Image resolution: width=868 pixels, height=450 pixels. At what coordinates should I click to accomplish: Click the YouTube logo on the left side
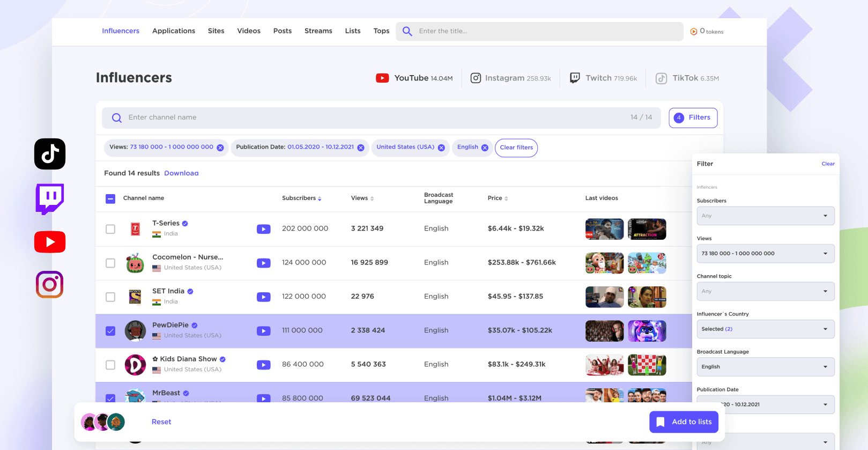(50, 242)
